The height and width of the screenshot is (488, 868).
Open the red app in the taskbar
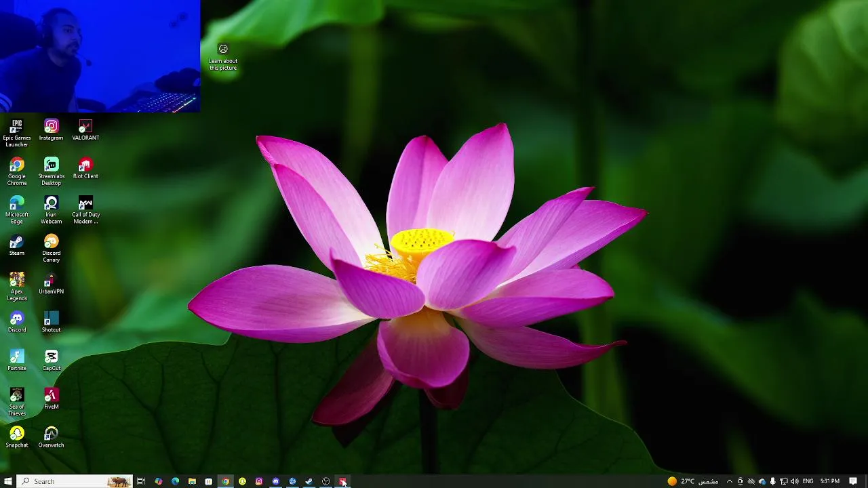pos(342,481)
